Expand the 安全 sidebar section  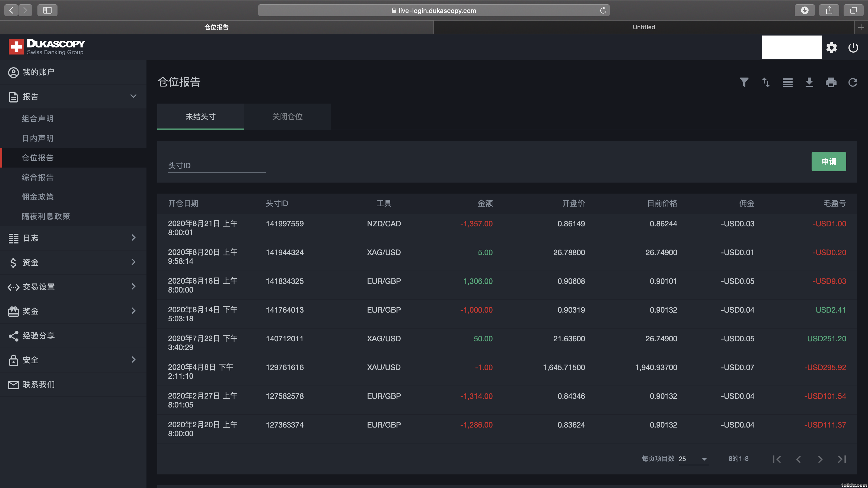73,360
